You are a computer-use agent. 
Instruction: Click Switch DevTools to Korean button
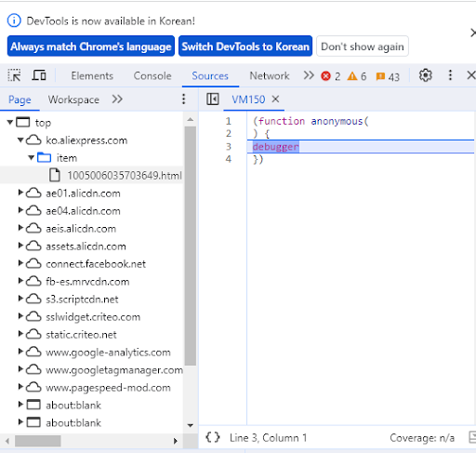245,47
